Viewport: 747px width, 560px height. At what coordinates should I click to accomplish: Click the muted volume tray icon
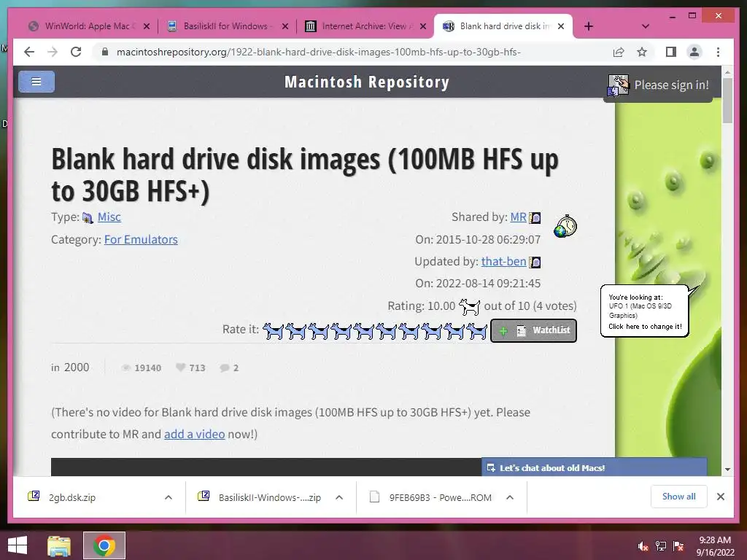[x=643, y=546]
